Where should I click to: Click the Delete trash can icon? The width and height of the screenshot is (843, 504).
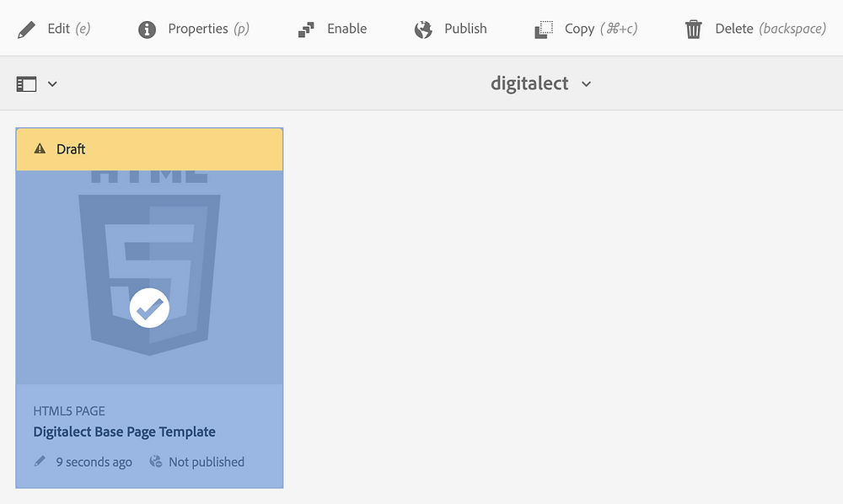click(x=694, y=29)
